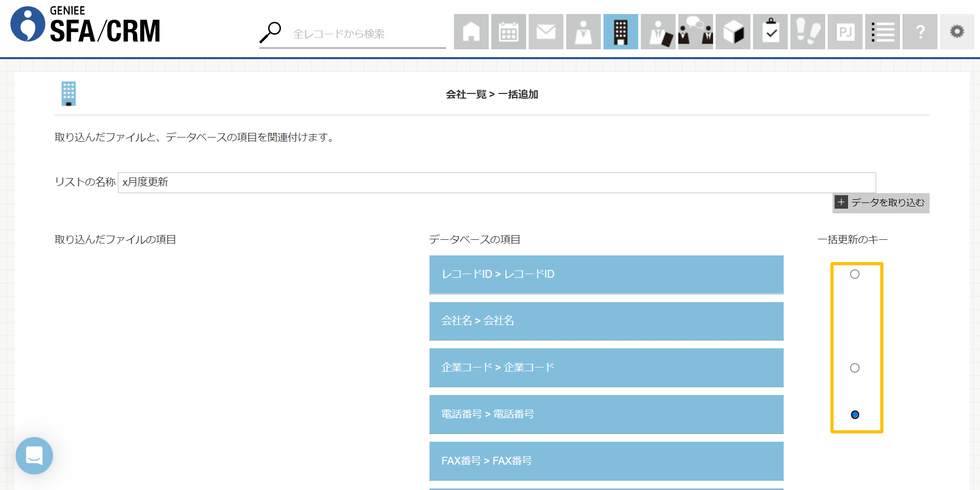Open the settings gear icon
The height and width of the screenshot is (490, 980).
957,32
